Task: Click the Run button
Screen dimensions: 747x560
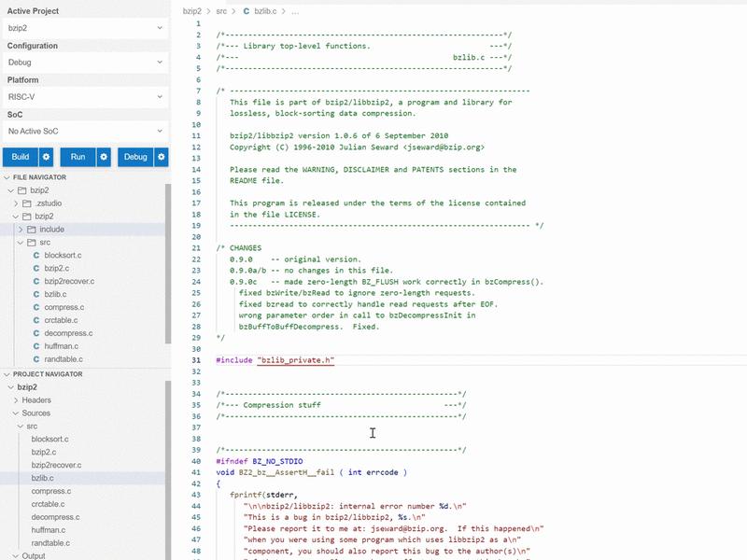Action: coord(78,157)
